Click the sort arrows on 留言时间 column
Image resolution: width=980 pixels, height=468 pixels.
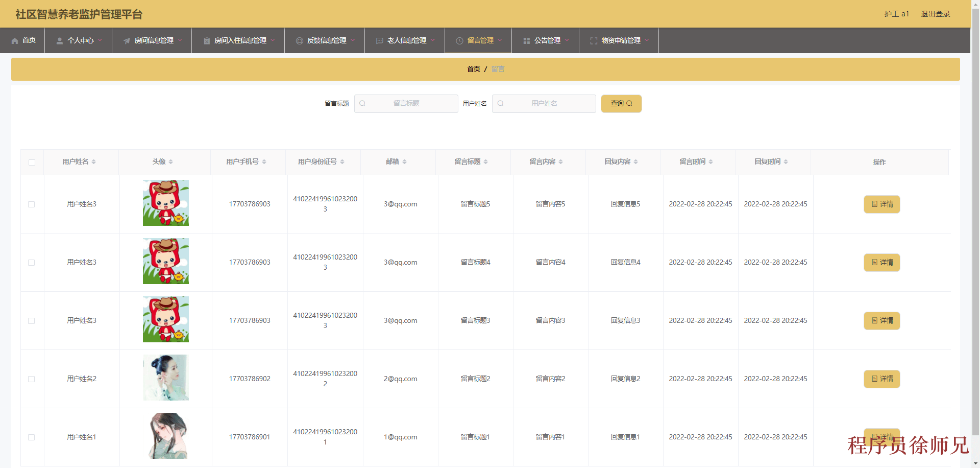pos(710,162)
